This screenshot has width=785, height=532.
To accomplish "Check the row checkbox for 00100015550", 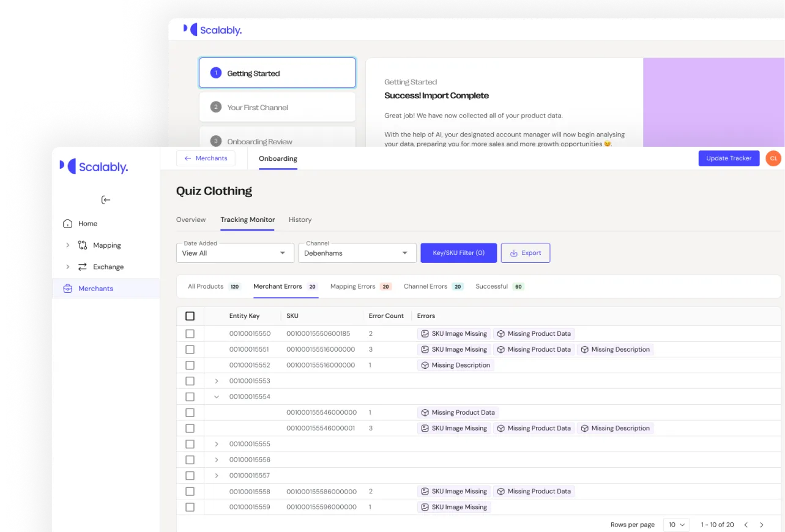I will click(190, 333).
